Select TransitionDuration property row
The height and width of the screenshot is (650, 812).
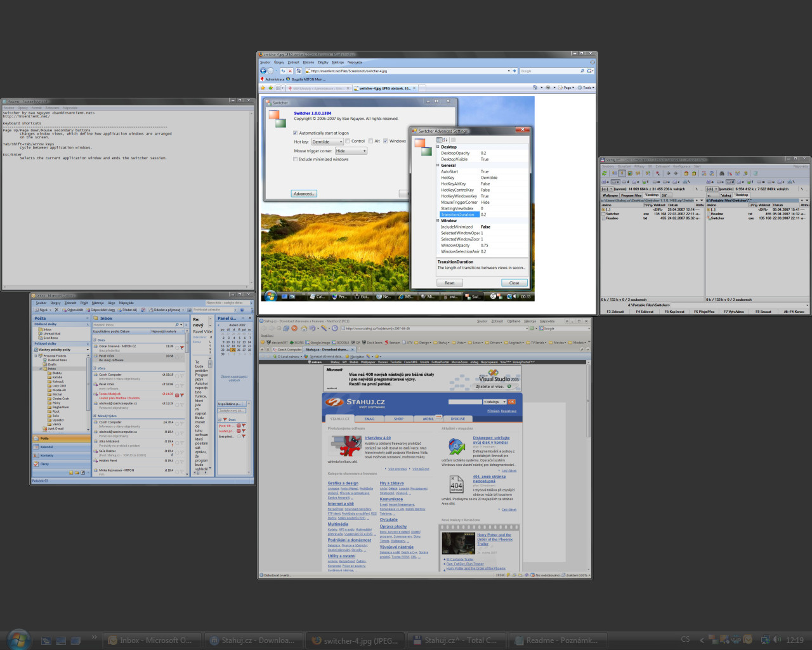(482, 215)
